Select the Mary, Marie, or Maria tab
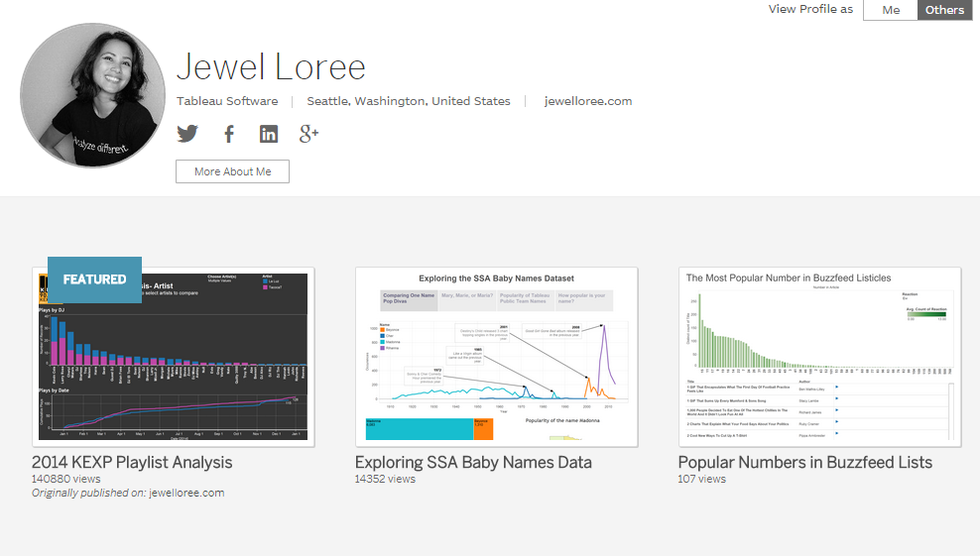This screenshot has width=980, height=556. [x=466, y=300]
